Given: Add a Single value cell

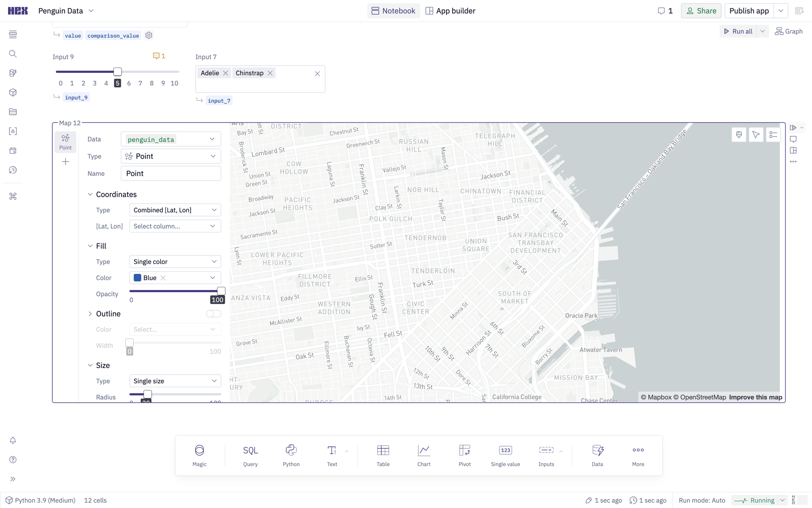Looking at the screenshot, I should pyautogui.click(x=505, y=456).
